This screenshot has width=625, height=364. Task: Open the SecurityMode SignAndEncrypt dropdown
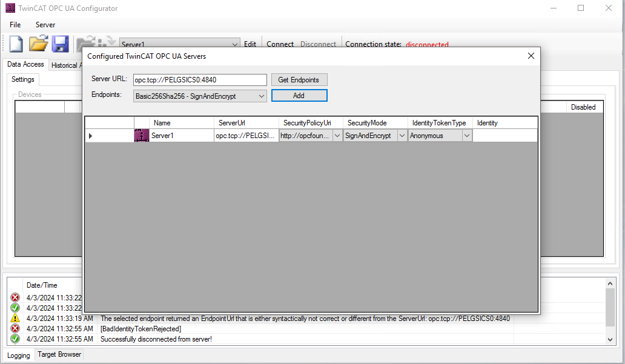tap(401, 136)
